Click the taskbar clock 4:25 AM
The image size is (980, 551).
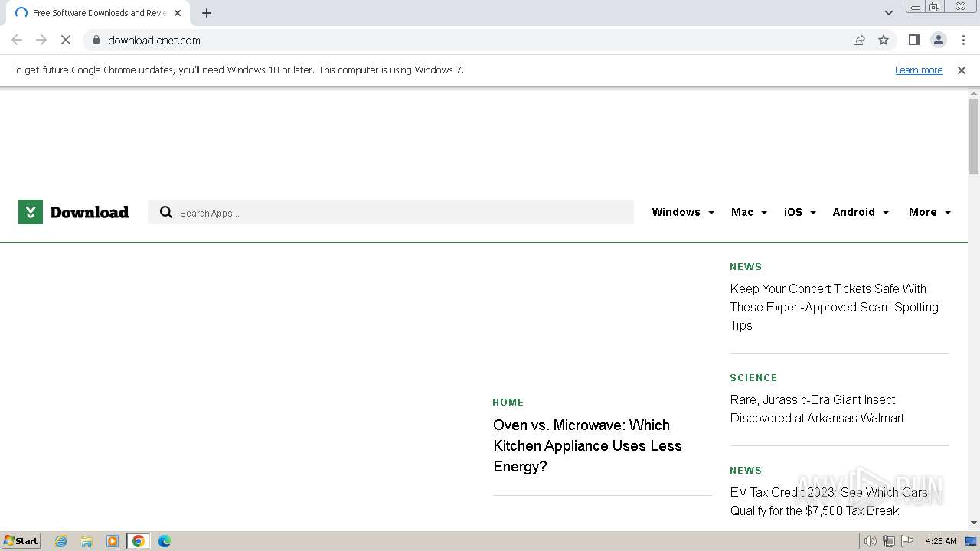tap(941, 541)
